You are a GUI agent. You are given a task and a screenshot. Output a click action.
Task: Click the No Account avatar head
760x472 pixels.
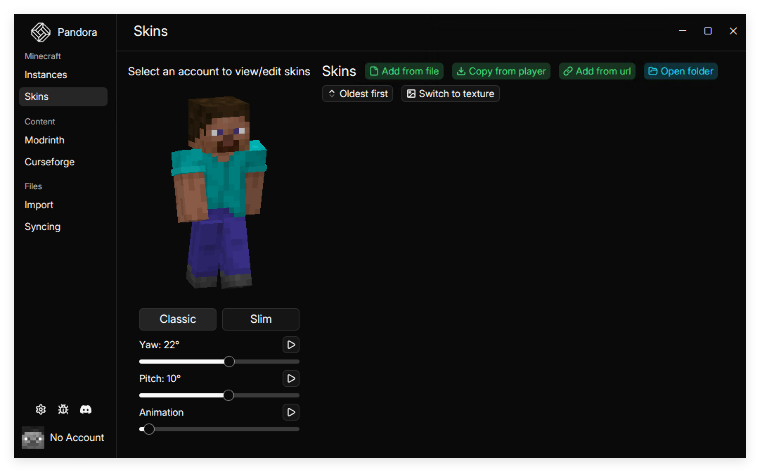pos(33,438)
